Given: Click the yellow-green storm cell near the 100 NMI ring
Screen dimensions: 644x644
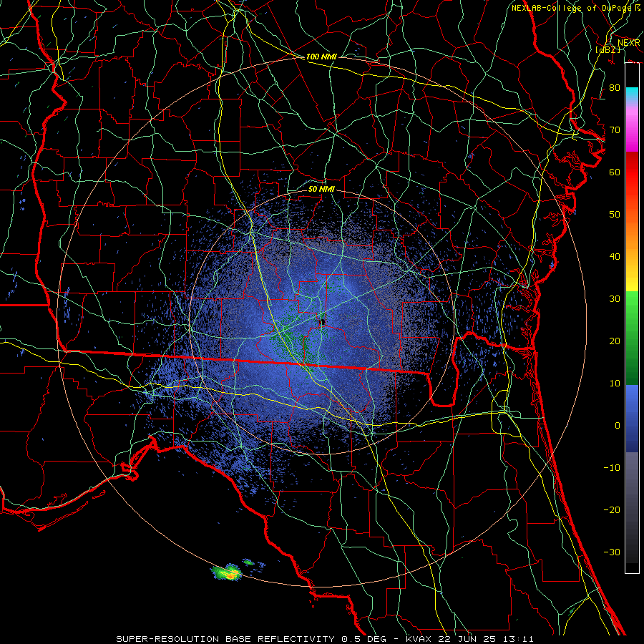Looking at the screenshot, I should tap(226, 572).
